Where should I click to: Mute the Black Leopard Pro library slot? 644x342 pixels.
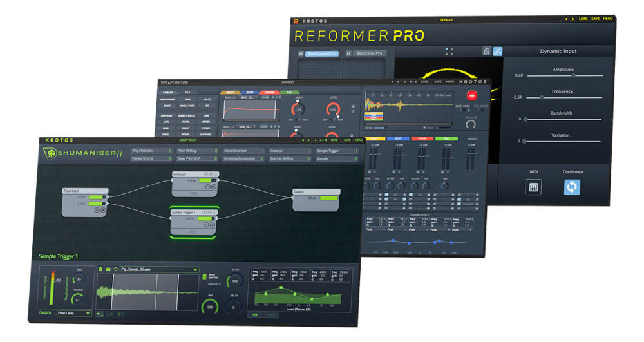tap(301, 53)
